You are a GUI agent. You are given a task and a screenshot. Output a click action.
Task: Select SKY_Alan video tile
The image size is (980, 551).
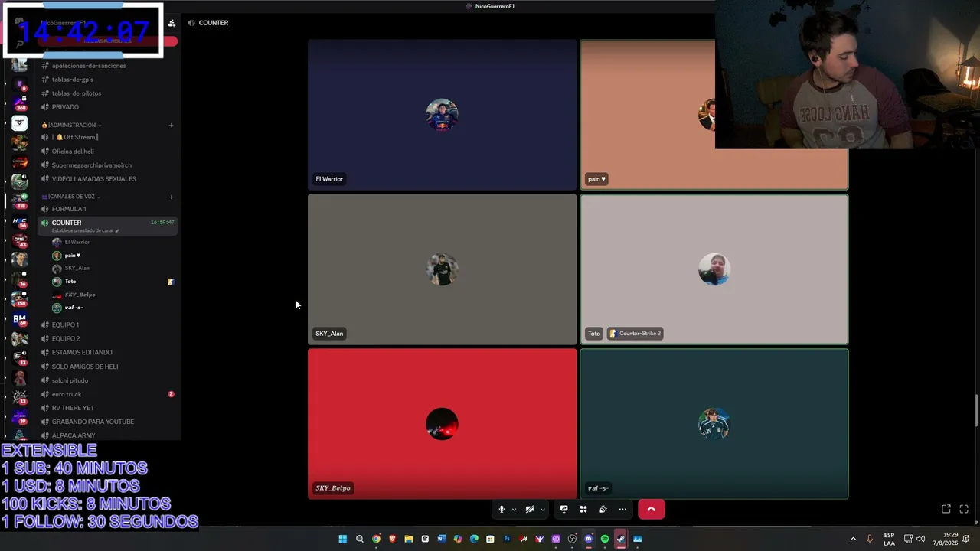[442, 269]
